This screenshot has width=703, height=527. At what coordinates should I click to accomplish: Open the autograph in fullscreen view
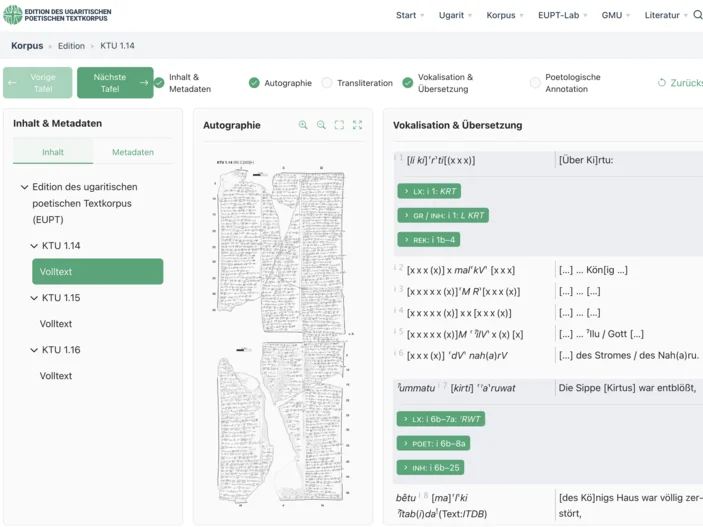357,125
